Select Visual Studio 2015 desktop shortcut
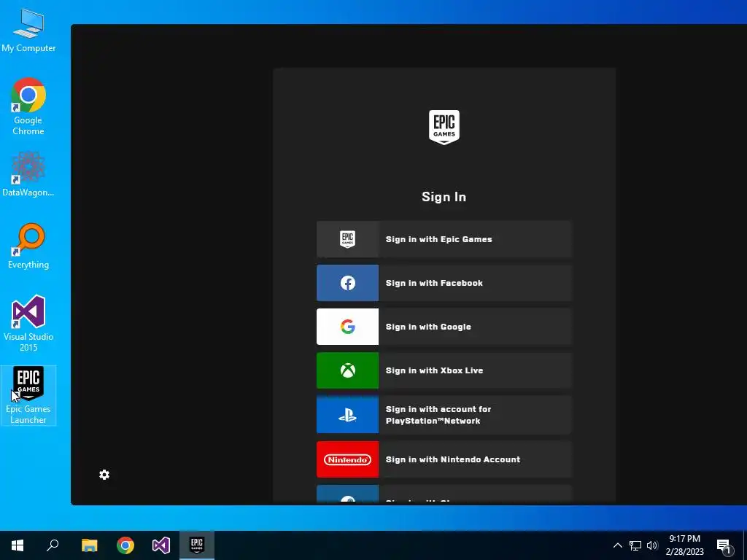The image size is (747, 560). [x=28, y=323]
